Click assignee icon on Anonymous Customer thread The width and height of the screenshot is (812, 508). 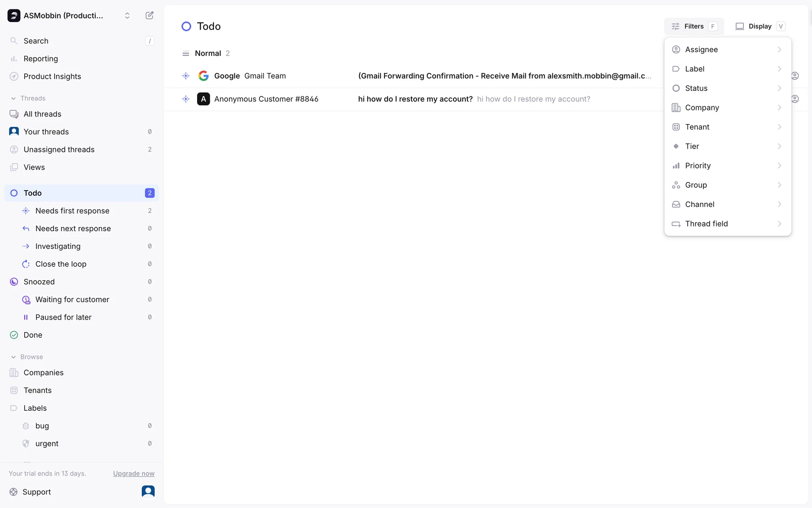click(795, 99)
